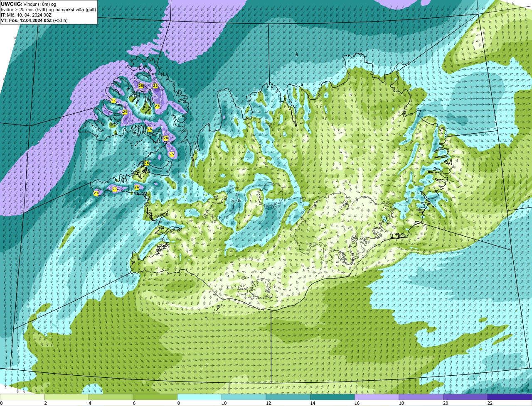Image resolution: width=532 pixels, height=406 pixels.
Task: Click the legend tick label '16'
Action: click(357, 403)
